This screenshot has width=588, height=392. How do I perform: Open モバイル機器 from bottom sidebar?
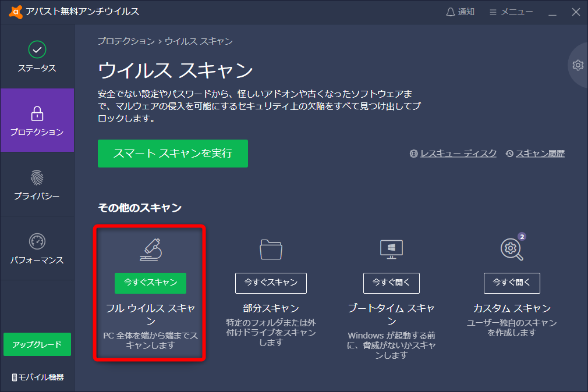click(x=37, y=376)
